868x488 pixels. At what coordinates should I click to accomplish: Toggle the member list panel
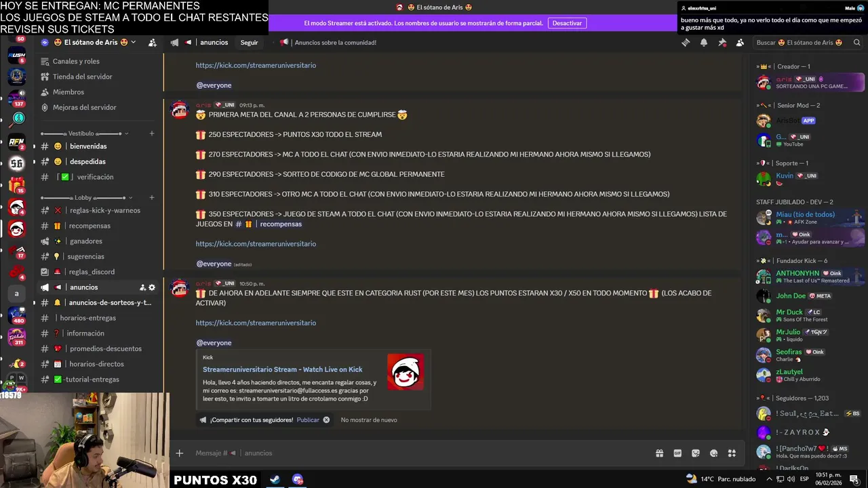(x=740, y=42)
